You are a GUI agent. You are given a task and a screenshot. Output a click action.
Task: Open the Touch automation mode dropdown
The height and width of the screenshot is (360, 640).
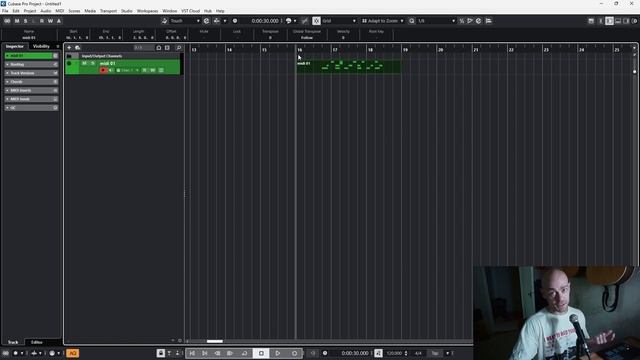tap(184, 21)
